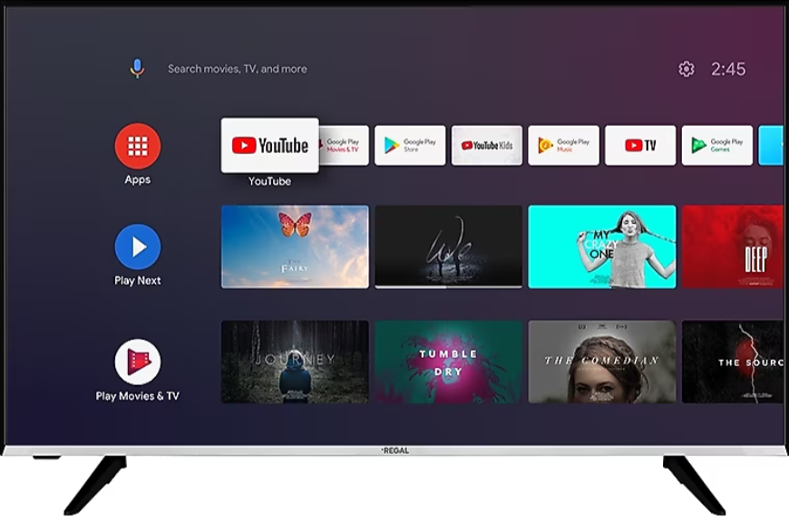Launch the YouTube Kids tile

tap(487, 145)
